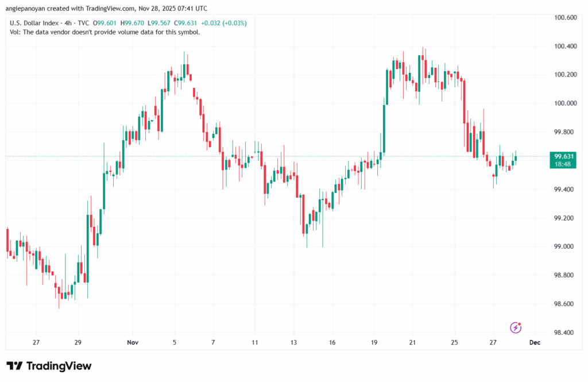Click the high value H99.670 in legend
Viewport: 588px width, 382px height.
[x=133, y=23]
